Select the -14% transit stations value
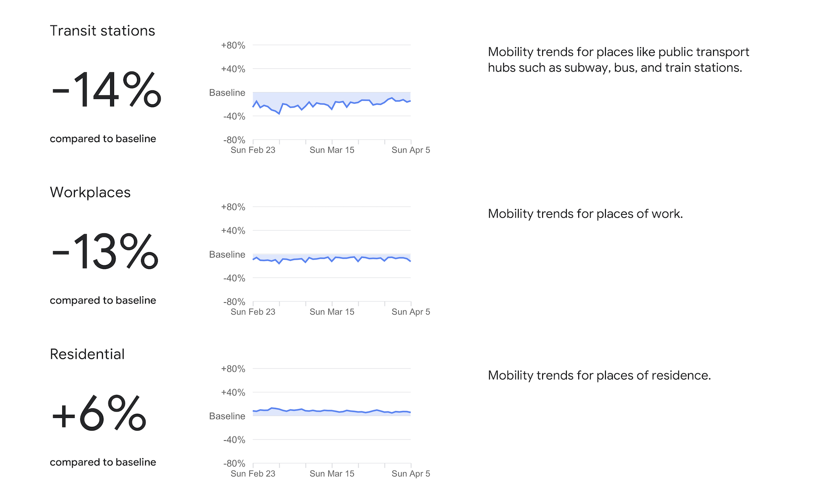The image size is (822, 504). (x=106, y=90)
